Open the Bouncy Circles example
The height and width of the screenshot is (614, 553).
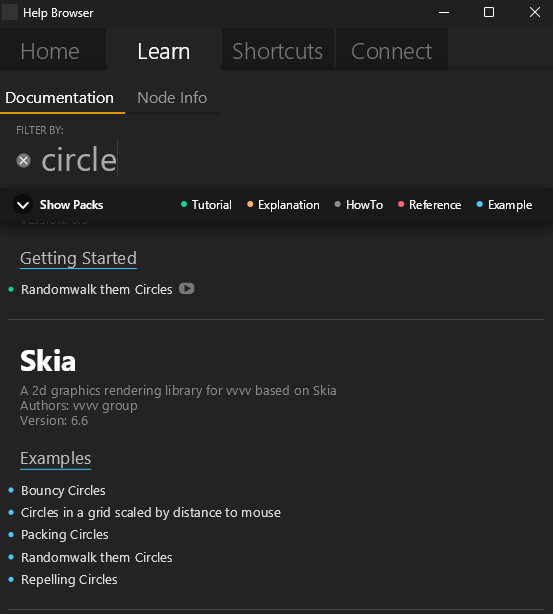tap(63, 490)
